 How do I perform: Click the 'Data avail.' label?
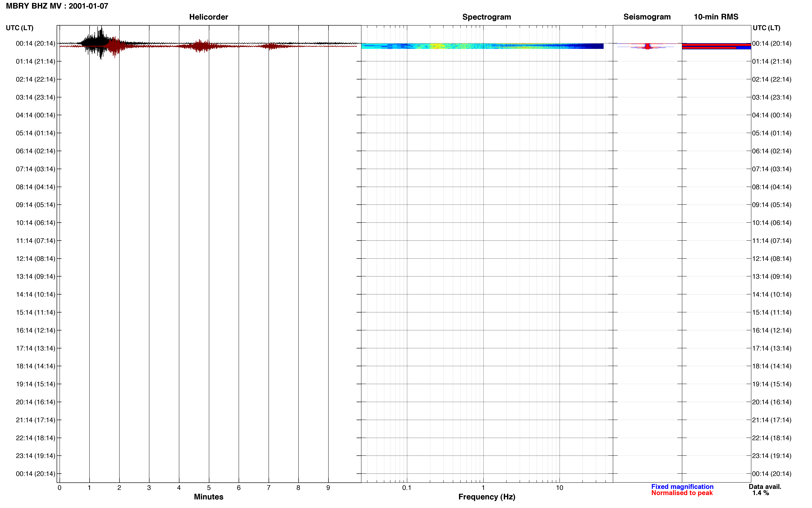(x=765, y=486)
